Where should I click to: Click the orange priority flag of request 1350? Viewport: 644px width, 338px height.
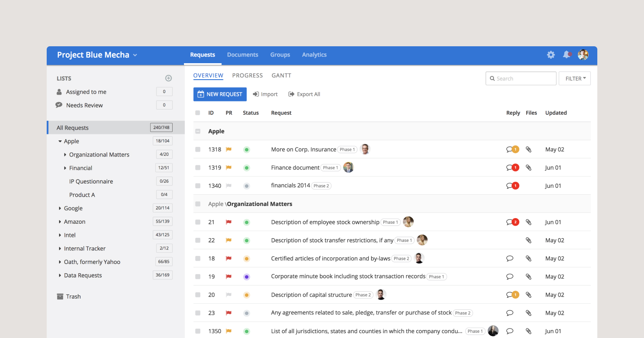229,331
